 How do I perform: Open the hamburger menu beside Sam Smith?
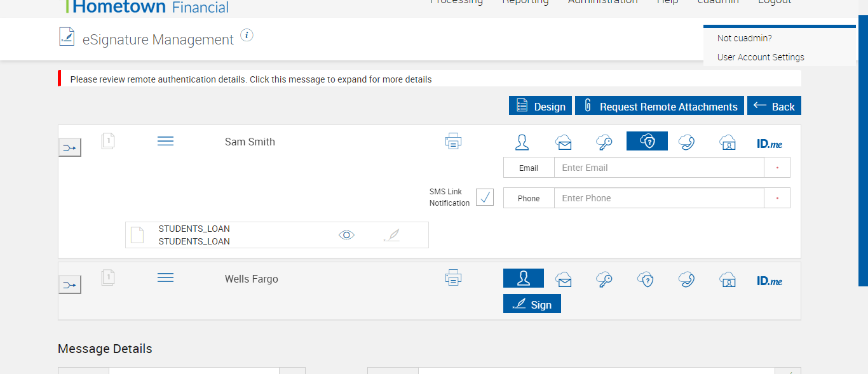click(x=165, y=141)
